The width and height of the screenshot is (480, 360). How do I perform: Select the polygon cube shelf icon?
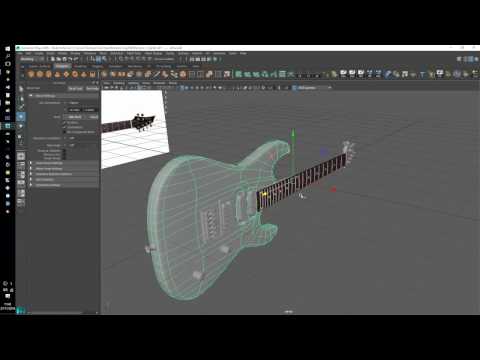(x=40, y=74)
